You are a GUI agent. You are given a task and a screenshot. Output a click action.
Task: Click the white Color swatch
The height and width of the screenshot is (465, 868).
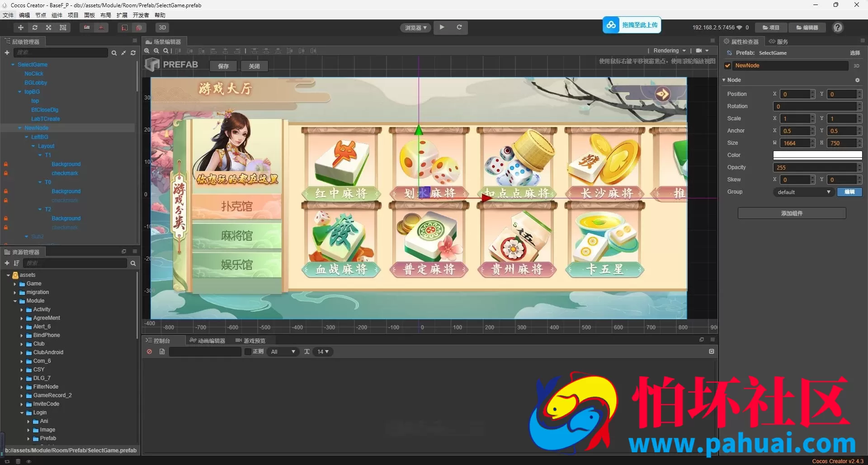[x=817, y=155]
